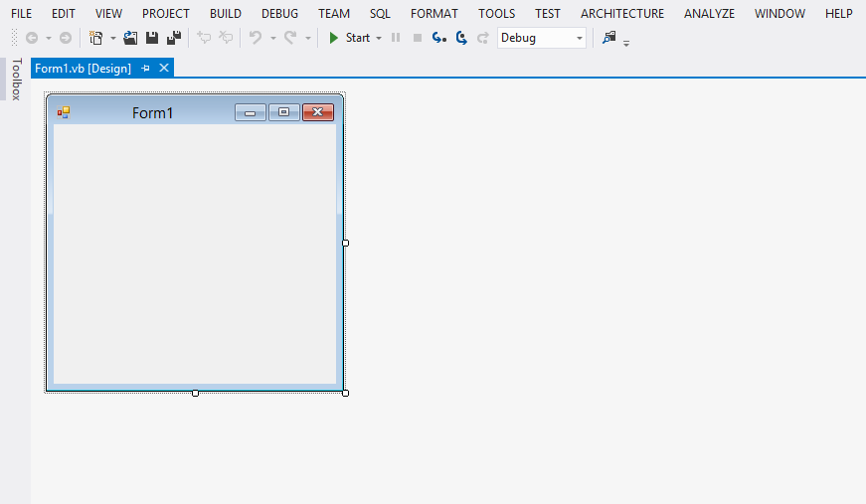This screenshot has height=504, width=866.
Task: Open the TEST menu
Action: point(548,13)
